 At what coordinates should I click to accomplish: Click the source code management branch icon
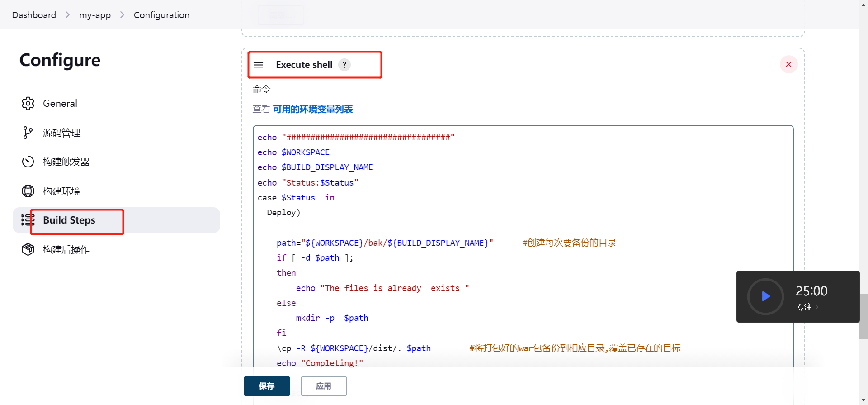coord(28,133)
